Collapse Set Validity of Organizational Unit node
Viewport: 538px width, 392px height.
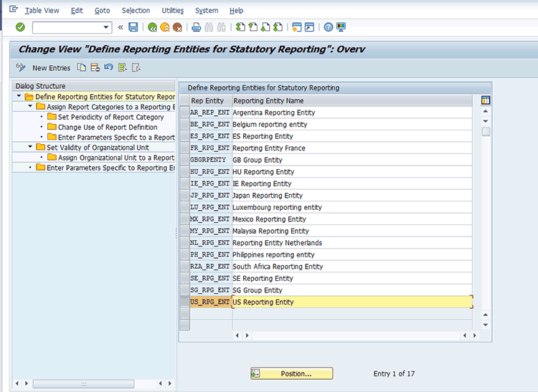[x=30, y=148]
